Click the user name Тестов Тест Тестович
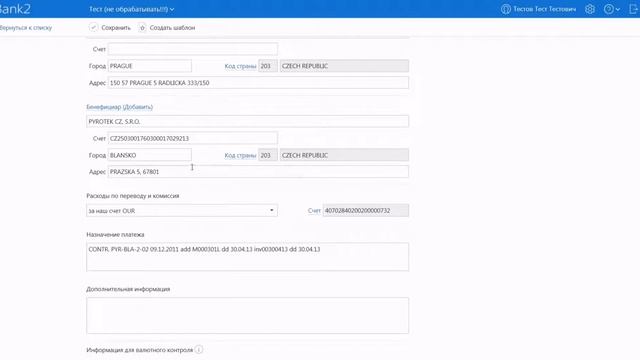Screen dimensions: 640x360 [x=544, y=9]
